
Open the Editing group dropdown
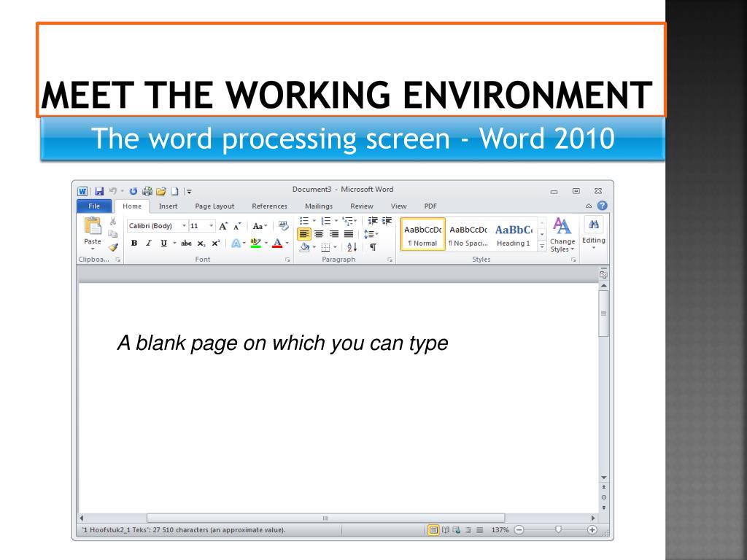coord(594,233)
